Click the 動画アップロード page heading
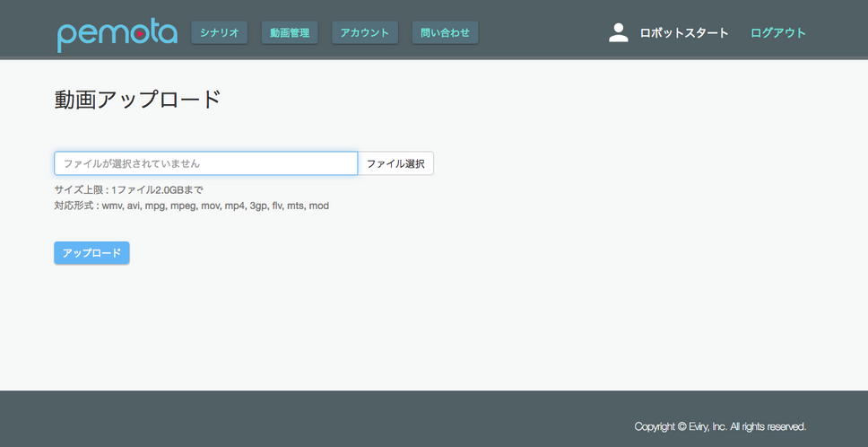The height and width of the screenshot is (447, 868). (x=137, y=100)
